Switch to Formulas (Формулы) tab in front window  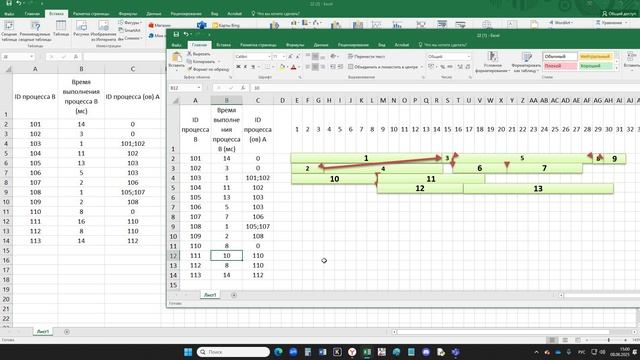[x=295, y=45]
